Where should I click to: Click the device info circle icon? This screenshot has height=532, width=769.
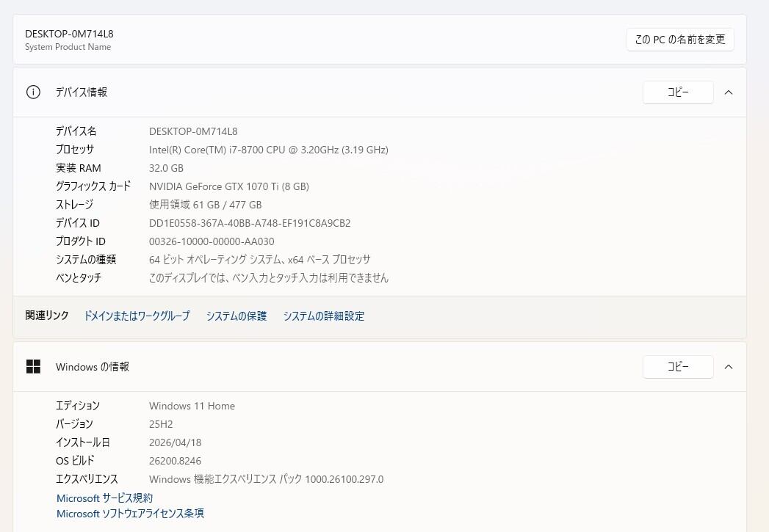click(x=33, y=92)
